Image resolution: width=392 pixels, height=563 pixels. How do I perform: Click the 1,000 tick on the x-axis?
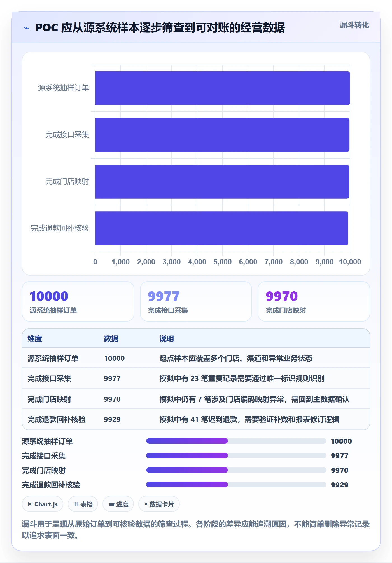coord(121,262)
